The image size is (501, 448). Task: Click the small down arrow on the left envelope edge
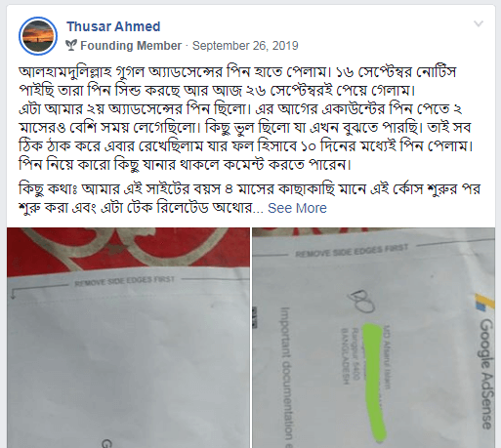(x=13, y=294)
